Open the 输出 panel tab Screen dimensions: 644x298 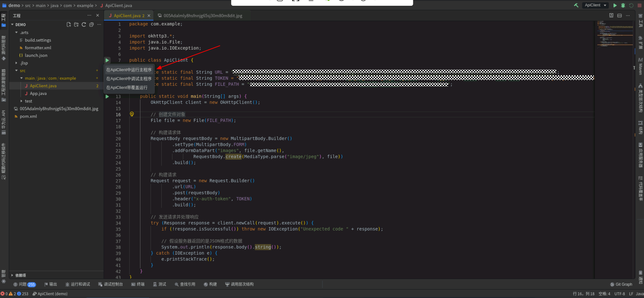50,284
